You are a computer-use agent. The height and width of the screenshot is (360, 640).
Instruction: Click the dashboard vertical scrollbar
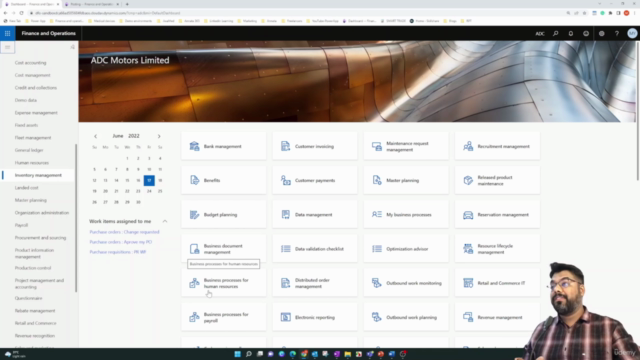tap(638, 110)
